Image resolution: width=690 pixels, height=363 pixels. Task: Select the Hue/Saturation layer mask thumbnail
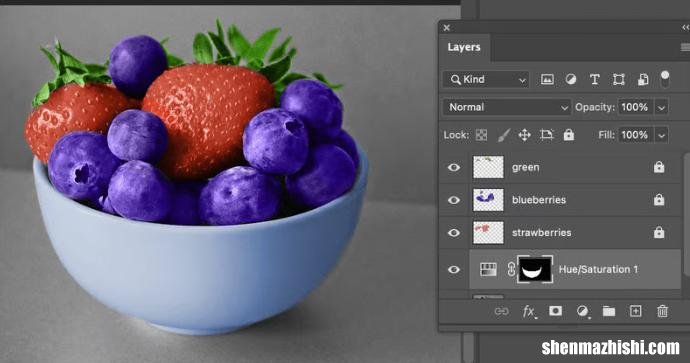535,269
